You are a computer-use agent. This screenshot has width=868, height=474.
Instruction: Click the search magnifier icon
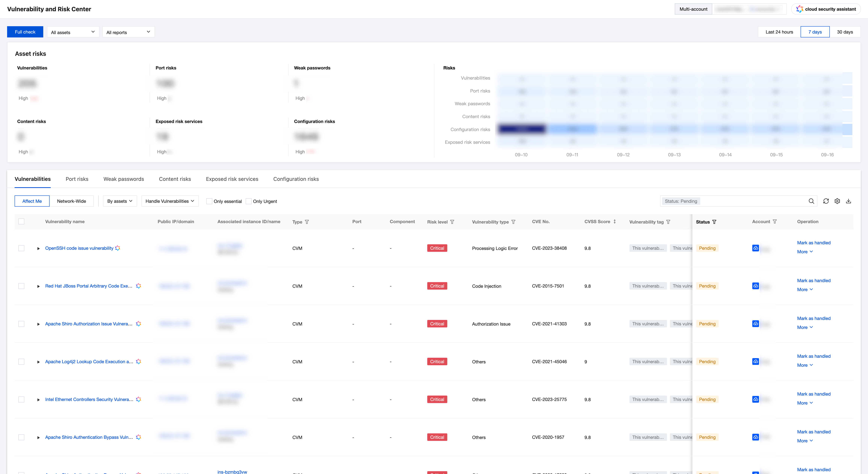[x=811, y=201]
